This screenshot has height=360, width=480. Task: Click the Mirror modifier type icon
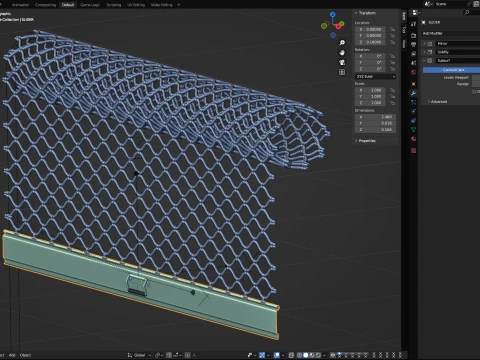[430, 44]
